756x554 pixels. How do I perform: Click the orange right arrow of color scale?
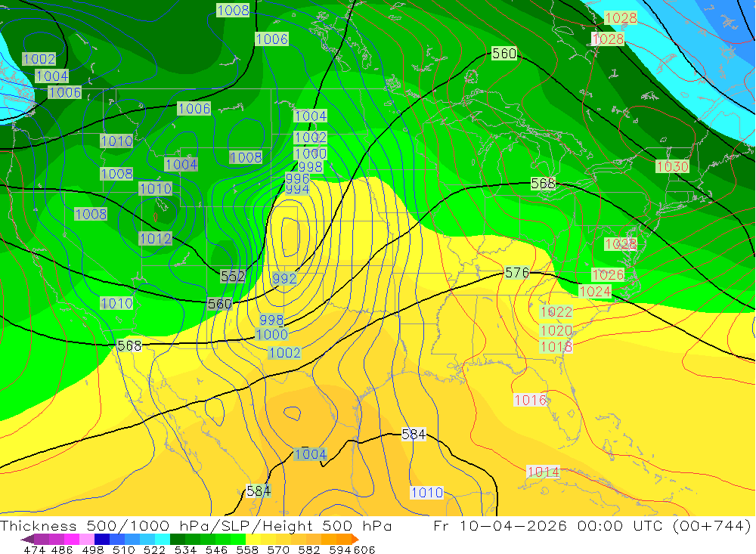tap(355, 539)
